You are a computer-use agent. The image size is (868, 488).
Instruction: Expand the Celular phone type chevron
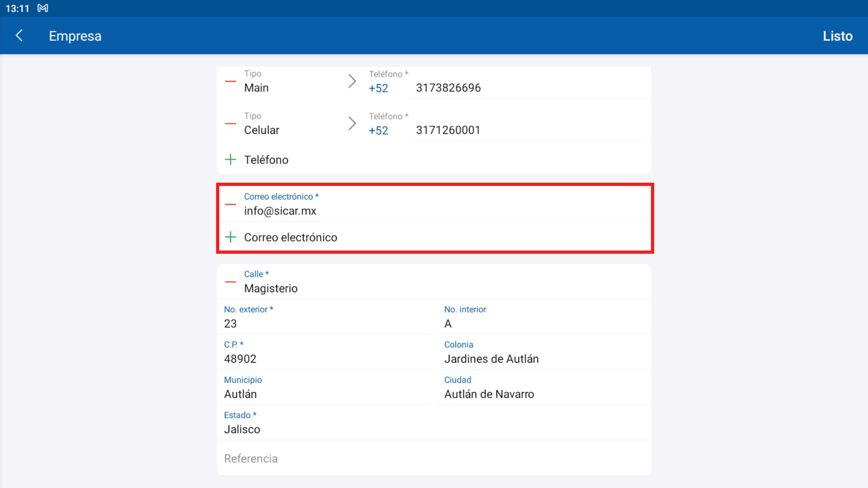pos(352,123)
